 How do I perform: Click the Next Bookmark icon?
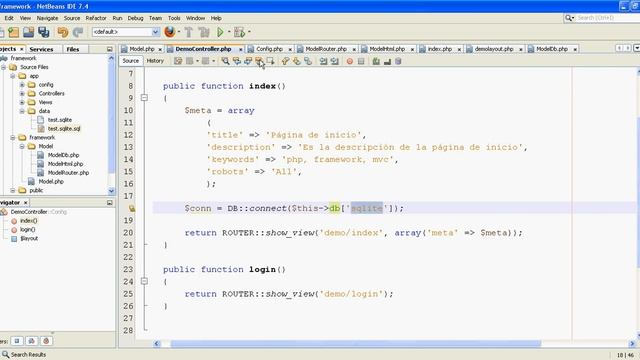click(x=296, y=61)
